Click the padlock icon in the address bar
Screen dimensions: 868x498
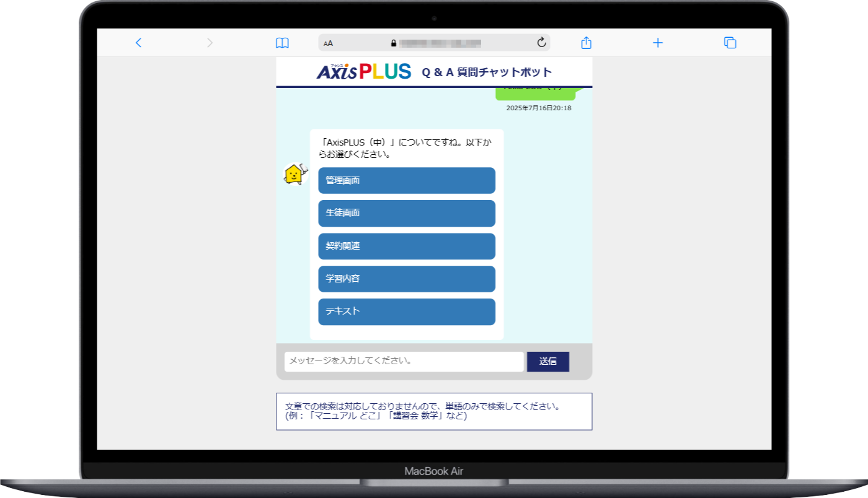(x=393, y=43)
